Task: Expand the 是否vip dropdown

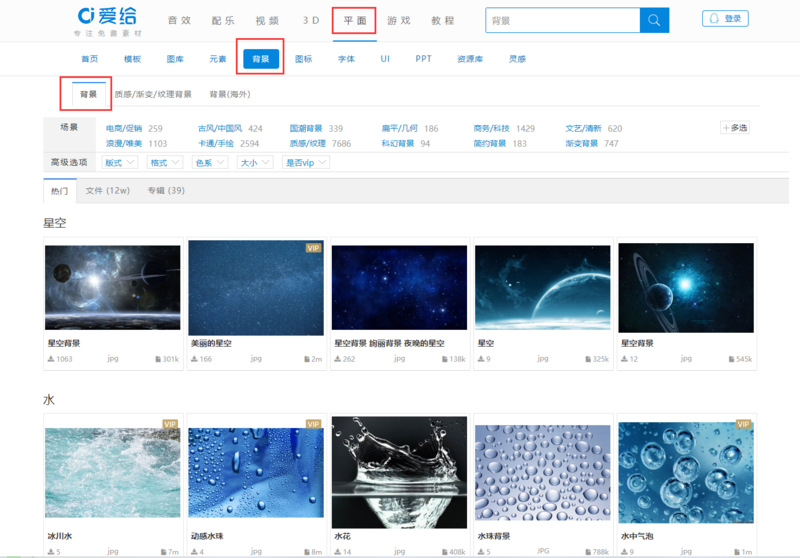Action: pos(306,163)
